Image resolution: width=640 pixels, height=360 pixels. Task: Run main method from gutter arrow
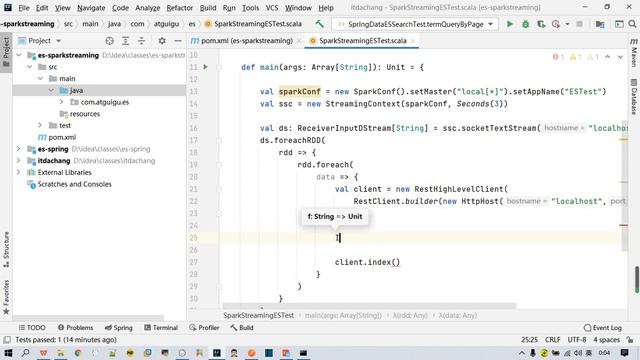tap(205, 67)
